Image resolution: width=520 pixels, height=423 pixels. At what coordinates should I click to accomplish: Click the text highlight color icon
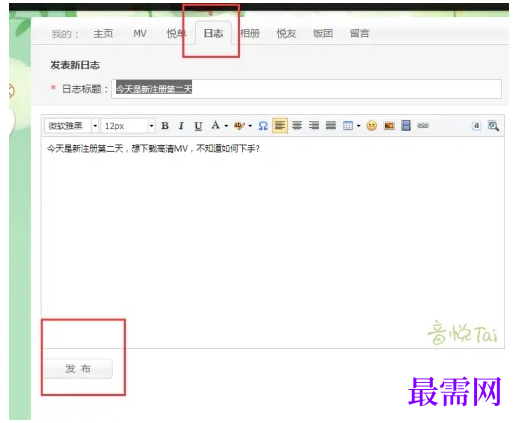239,126
